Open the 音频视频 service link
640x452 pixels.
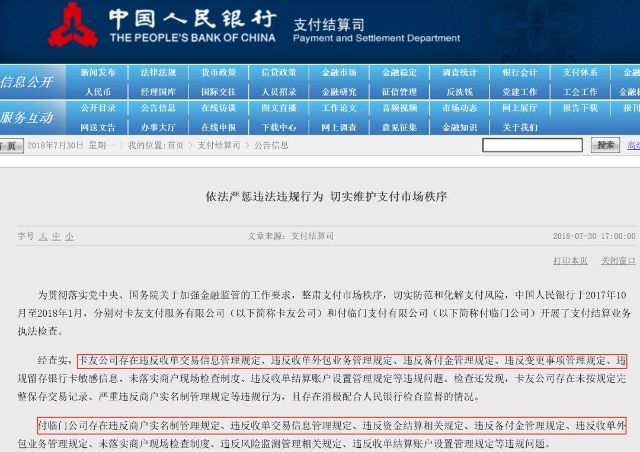coord(400,108)
